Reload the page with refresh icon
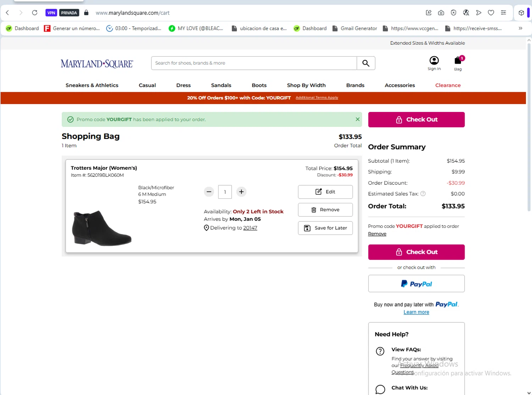Viewport: 532px width, 395px height. (34, 13)
